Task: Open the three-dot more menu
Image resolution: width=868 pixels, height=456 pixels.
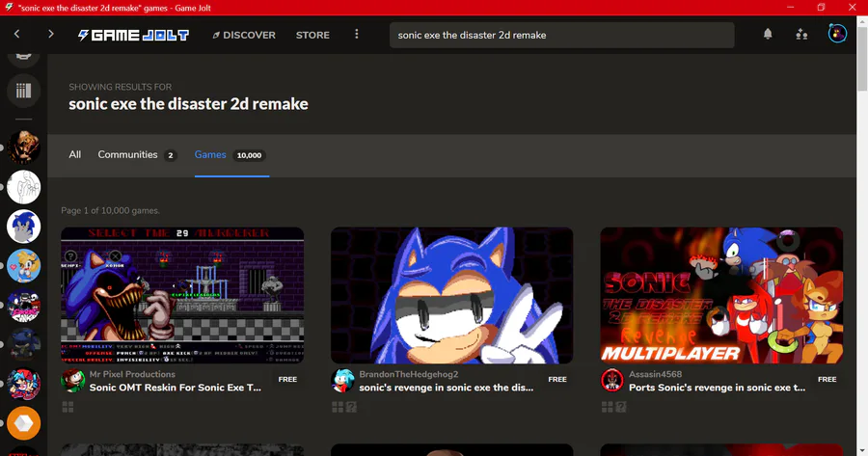Action: tap(357, 35)
